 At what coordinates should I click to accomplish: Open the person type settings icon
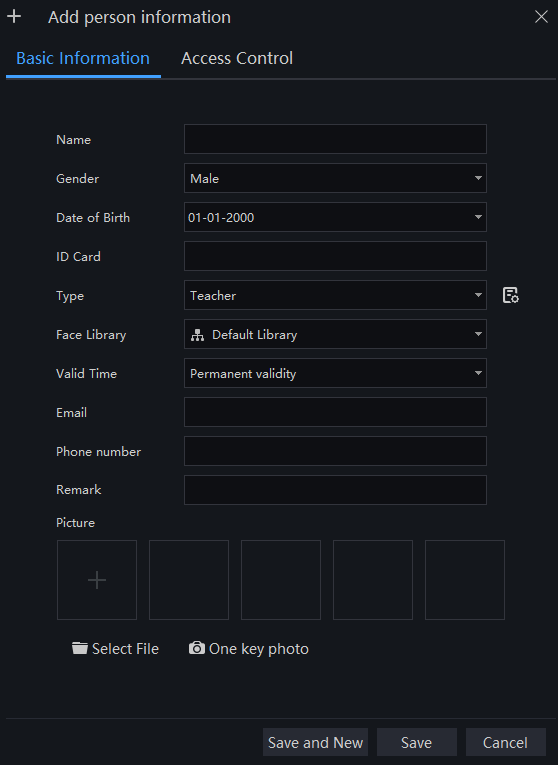[510, 295]
